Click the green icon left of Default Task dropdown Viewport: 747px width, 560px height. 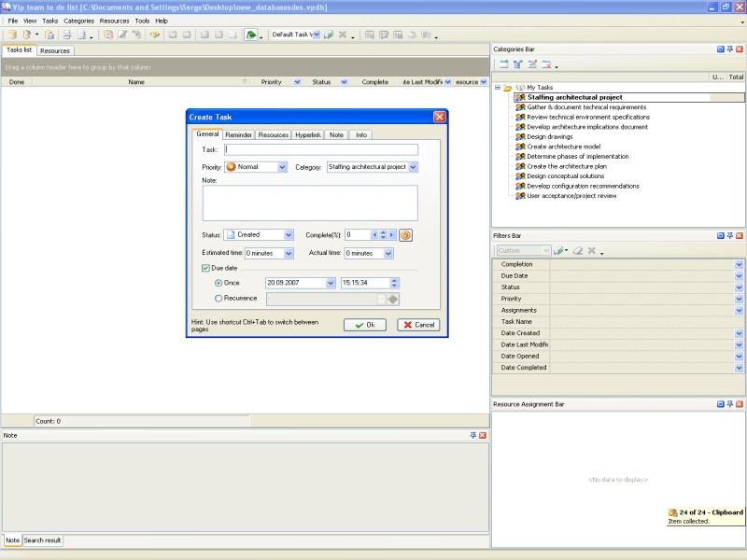pyautogui.click(x=251, y=35)
